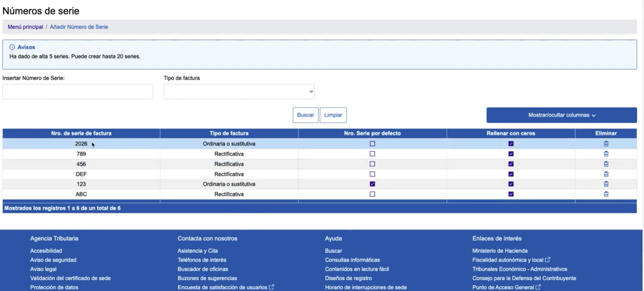Delete series 2026 using its trash icon
Screen dimensions: 644x291
[606, 144]
